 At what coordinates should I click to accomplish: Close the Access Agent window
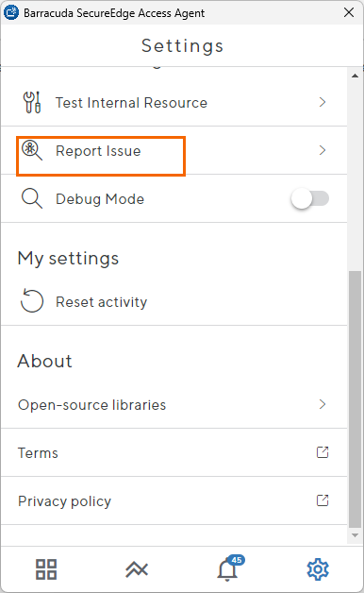tap(349, 12)
